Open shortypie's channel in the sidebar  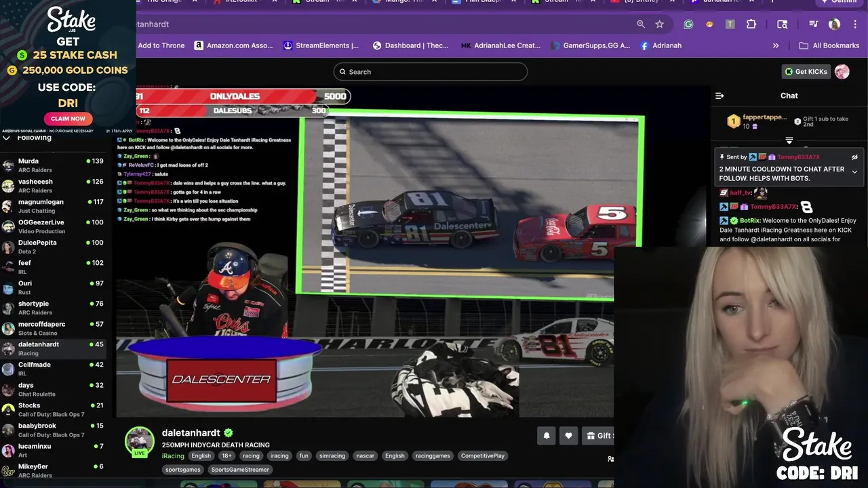pyautogui.click(x=52, y=308)
